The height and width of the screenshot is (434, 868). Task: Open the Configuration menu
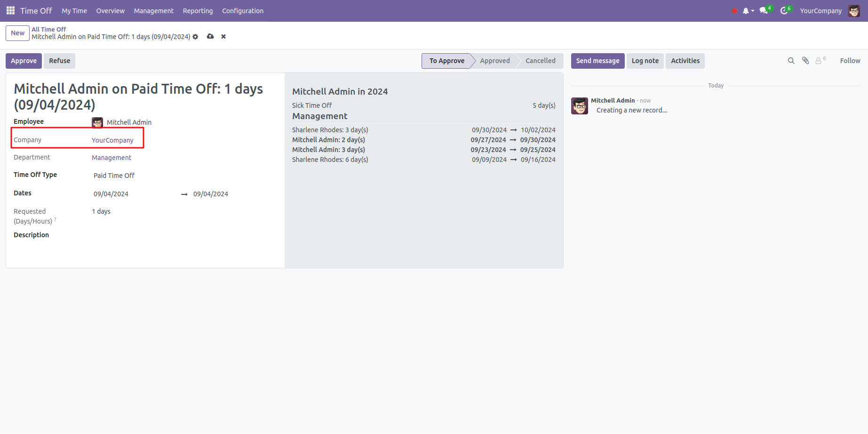(243, 11)
